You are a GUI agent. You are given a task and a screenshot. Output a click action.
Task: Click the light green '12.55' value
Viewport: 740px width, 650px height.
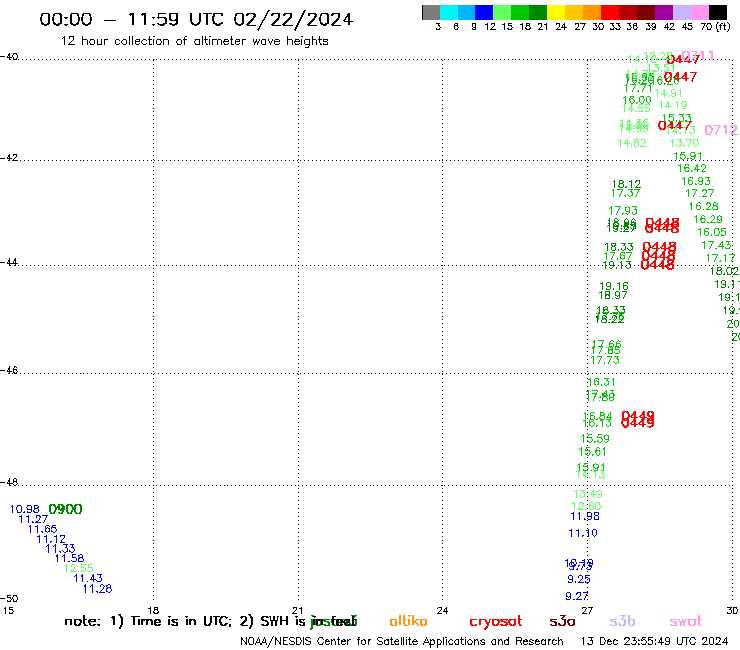click(x=79, y=568)
